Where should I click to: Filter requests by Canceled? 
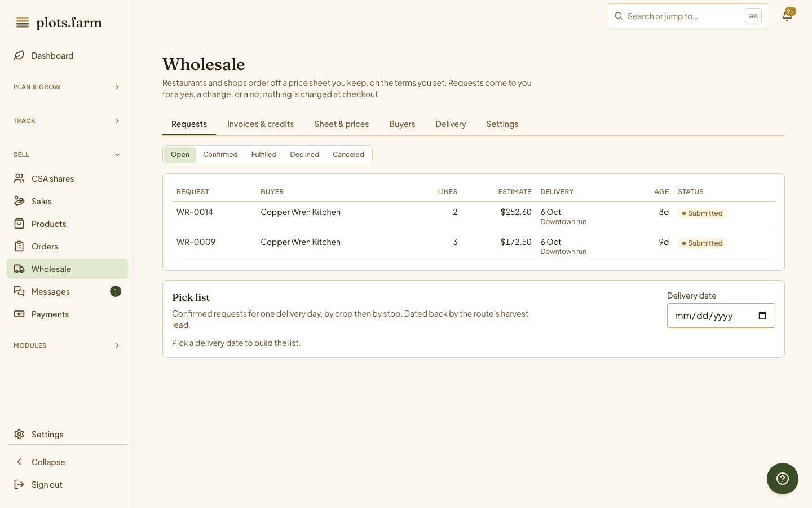348,155
